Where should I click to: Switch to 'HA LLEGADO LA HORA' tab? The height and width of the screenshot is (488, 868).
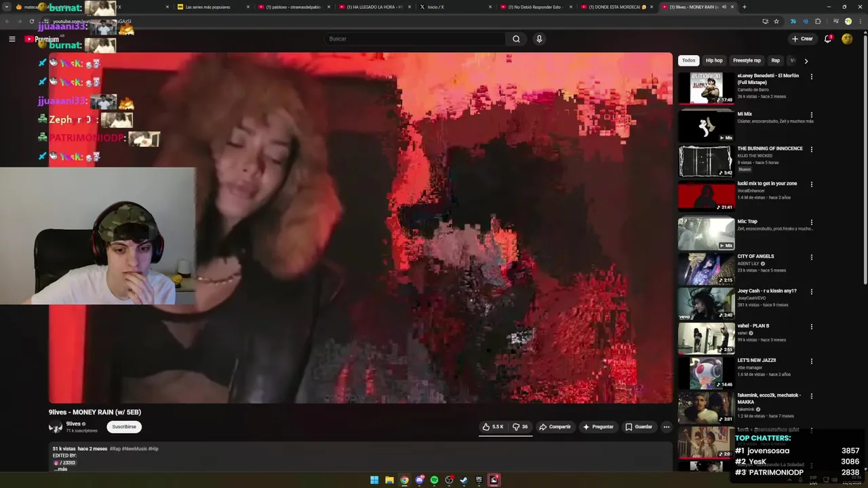(x=375, y=7)
